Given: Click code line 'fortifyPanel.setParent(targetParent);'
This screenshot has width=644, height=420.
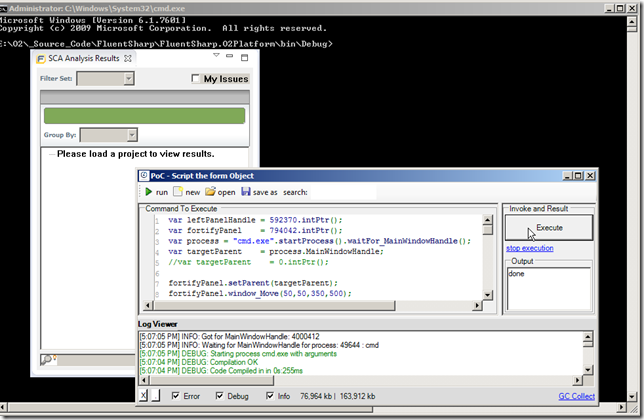Looking at the screenshot, I should (x=253, y=283).
